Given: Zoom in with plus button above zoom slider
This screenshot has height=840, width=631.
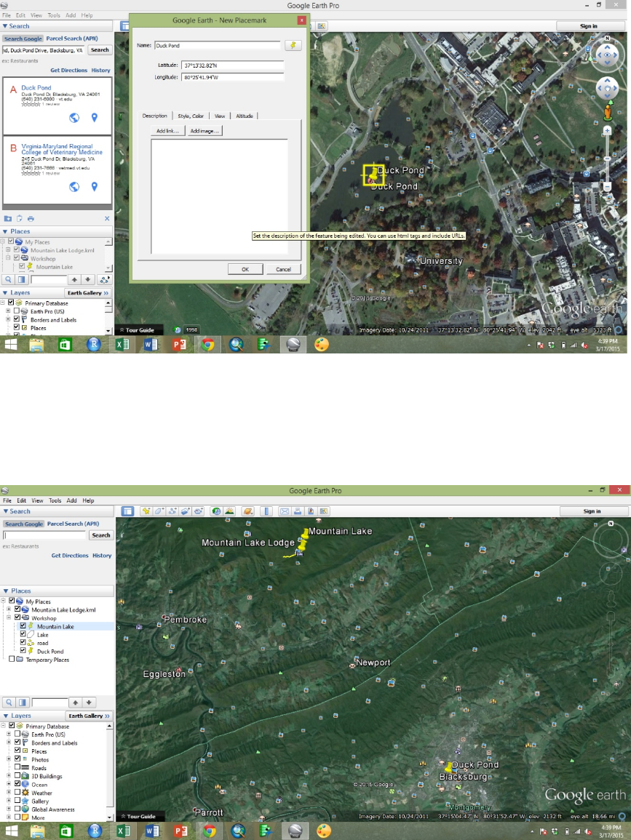Looking at the screenshot, I should pyautogui.click(x=608, y=131).
